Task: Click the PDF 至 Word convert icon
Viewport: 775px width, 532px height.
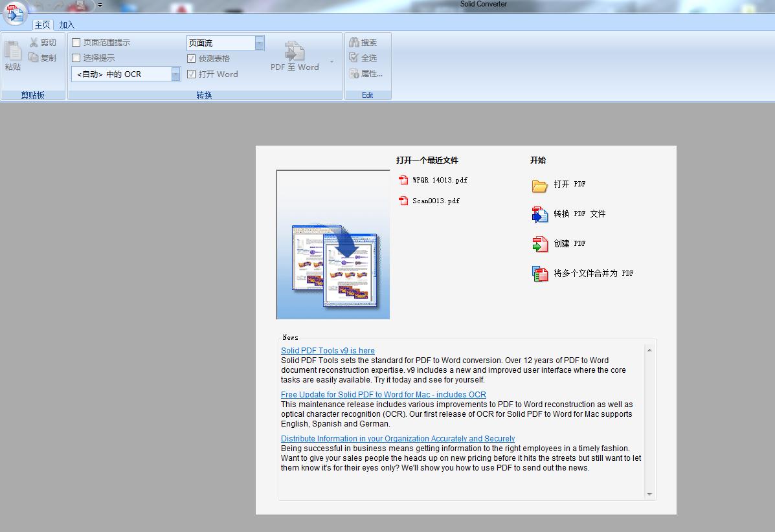Action: tap(295, 51)
